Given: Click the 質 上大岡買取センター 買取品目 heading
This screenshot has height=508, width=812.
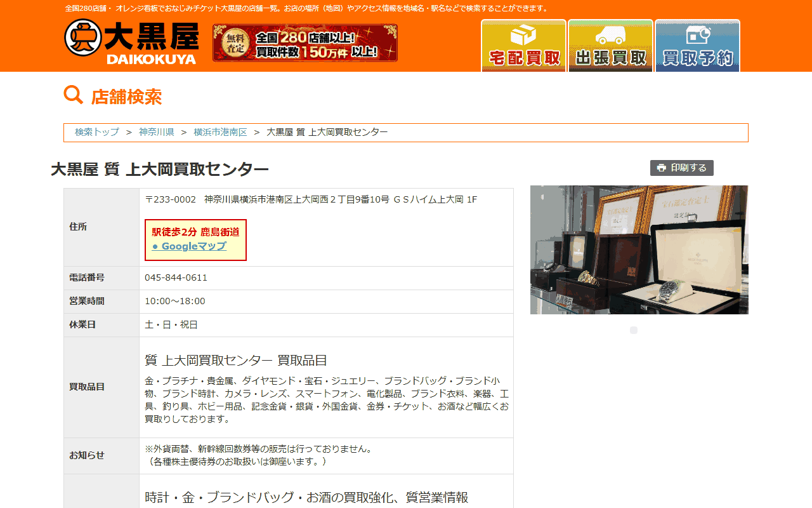Looking at the screenshot, I should pyautogui.click(x=236, y=361).
